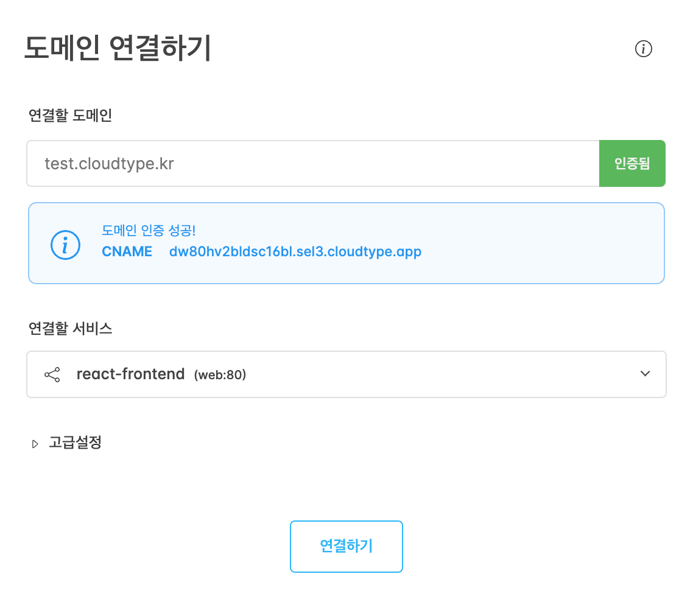Click the info icon beside the page title

click(x=643, y=49)
